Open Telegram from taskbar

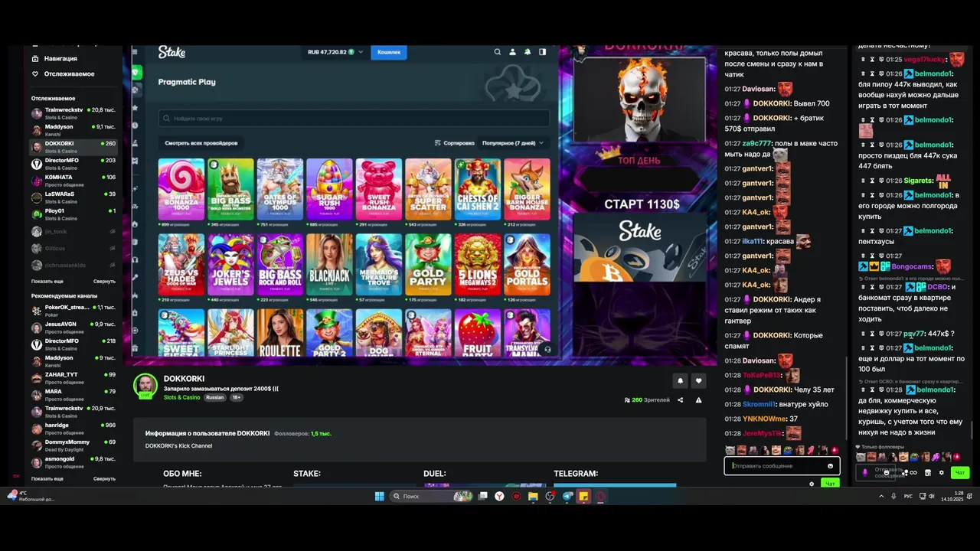pos(567,496)
